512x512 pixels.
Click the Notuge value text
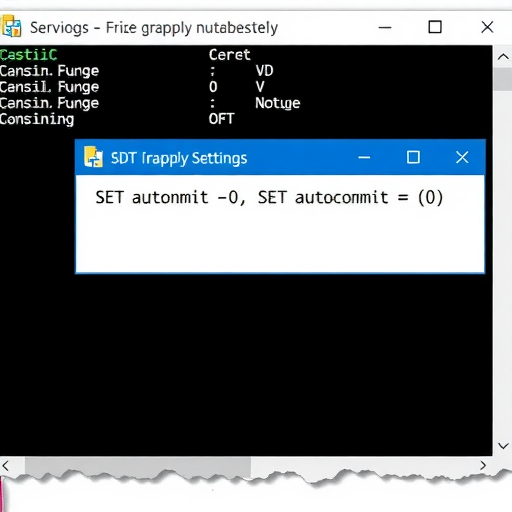278,103
